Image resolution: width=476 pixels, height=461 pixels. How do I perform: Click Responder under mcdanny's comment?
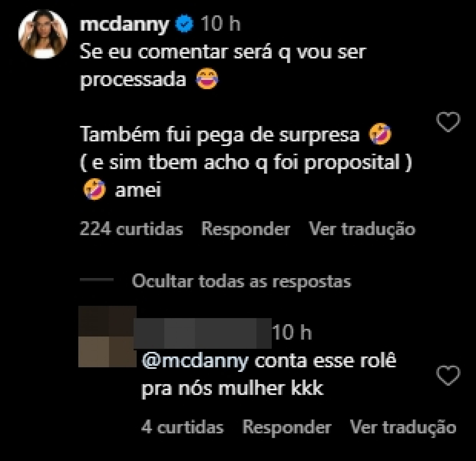coord(245,229)
